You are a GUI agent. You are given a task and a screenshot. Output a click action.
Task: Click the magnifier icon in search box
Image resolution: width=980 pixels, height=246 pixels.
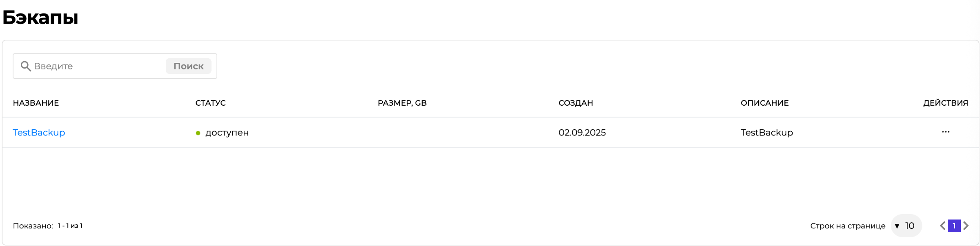pyautogui.click(x=26, y=66)
